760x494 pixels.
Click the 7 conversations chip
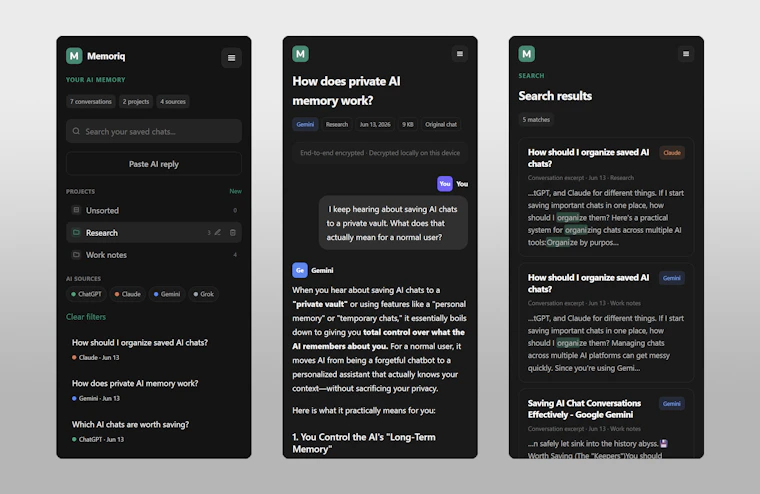(91, 101)
